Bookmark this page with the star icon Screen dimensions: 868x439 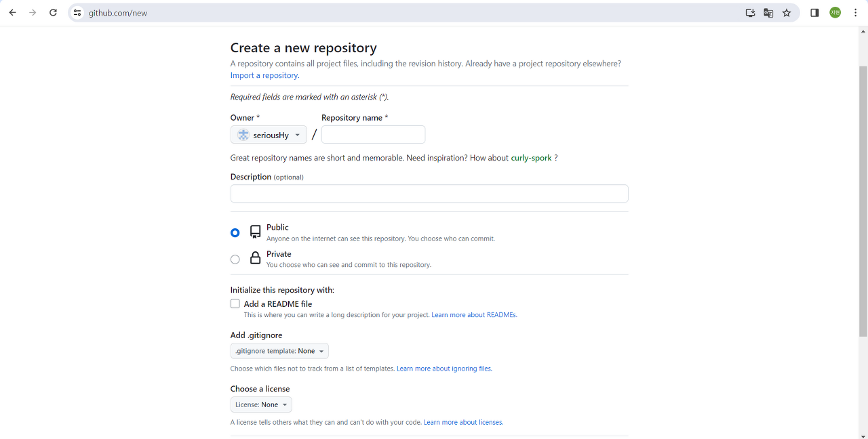click(x=787, y=13)
